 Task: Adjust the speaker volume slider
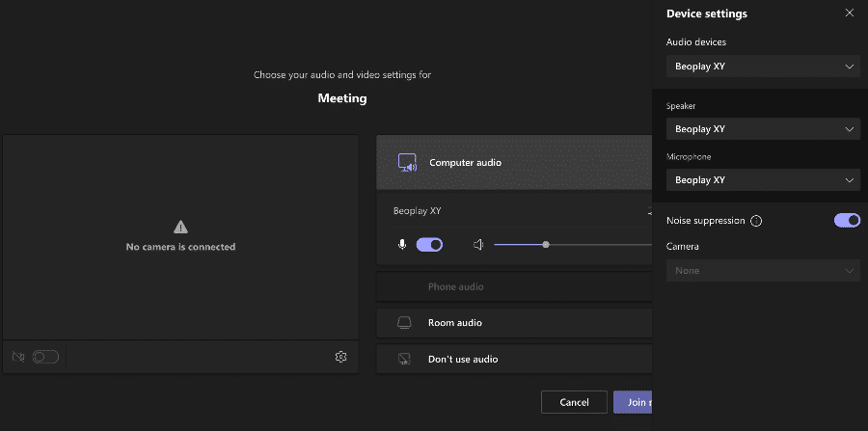click(x=572, y=245)
